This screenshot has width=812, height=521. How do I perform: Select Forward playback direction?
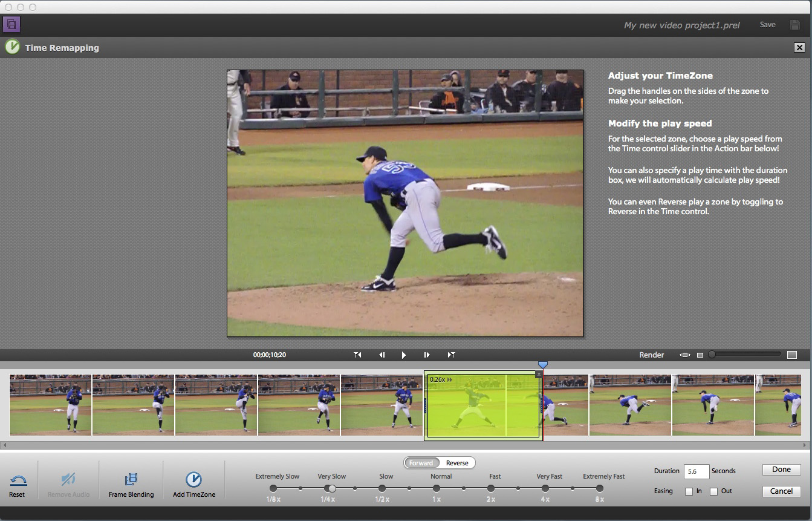(x=421, y=463)
